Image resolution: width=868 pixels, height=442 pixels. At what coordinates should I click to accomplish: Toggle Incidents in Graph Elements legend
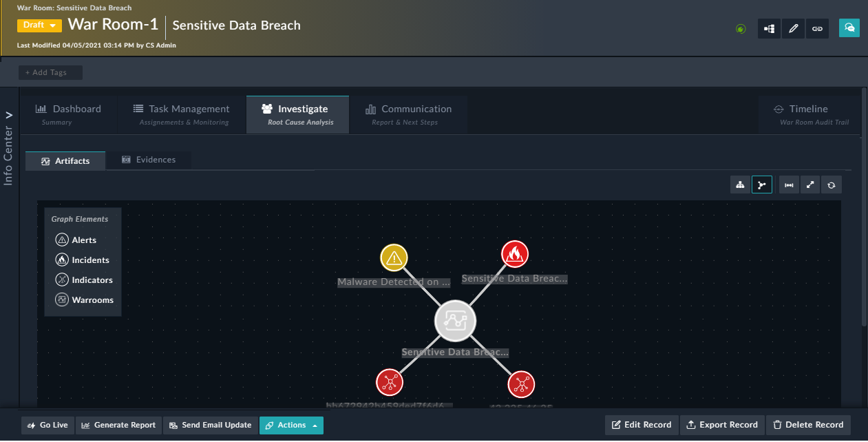[82, 260]
